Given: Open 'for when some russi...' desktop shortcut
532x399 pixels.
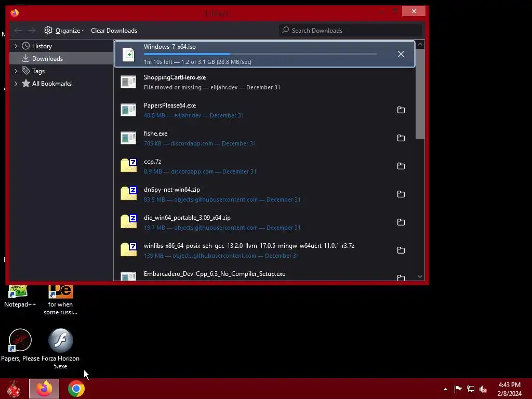Looking at the screenshot, I should [60, 301].
